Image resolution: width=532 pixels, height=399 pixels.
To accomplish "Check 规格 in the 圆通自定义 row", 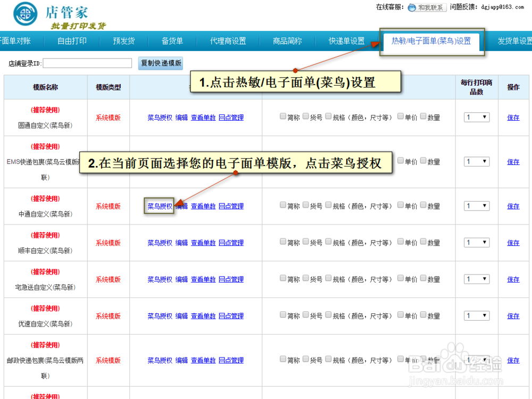I will click(x=328, y=117).
